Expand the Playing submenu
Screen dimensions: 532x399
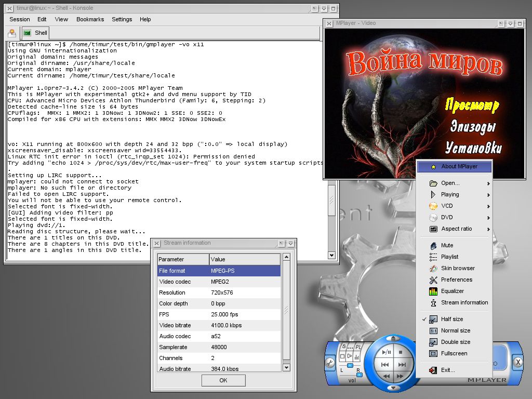454,194
